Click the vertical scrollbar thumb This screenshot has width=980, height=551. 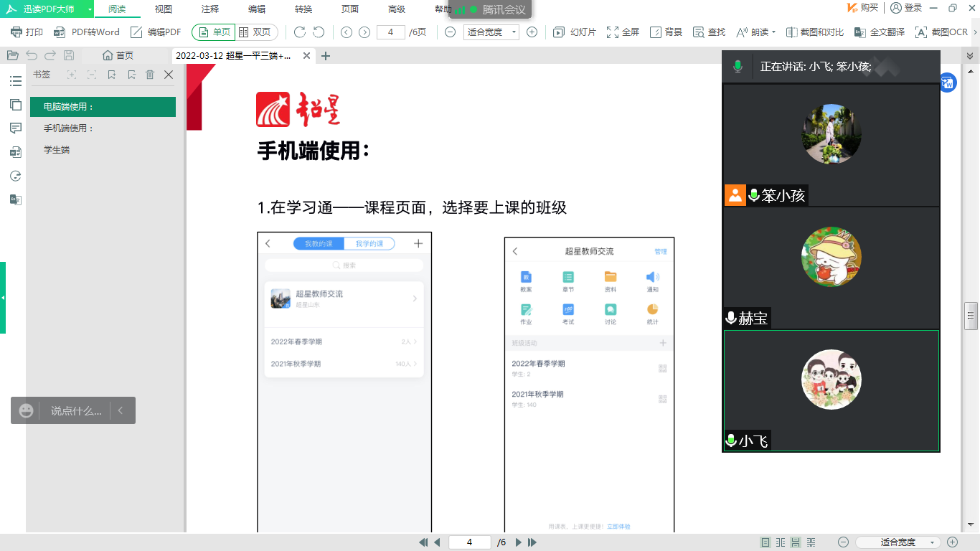[972, 315]
